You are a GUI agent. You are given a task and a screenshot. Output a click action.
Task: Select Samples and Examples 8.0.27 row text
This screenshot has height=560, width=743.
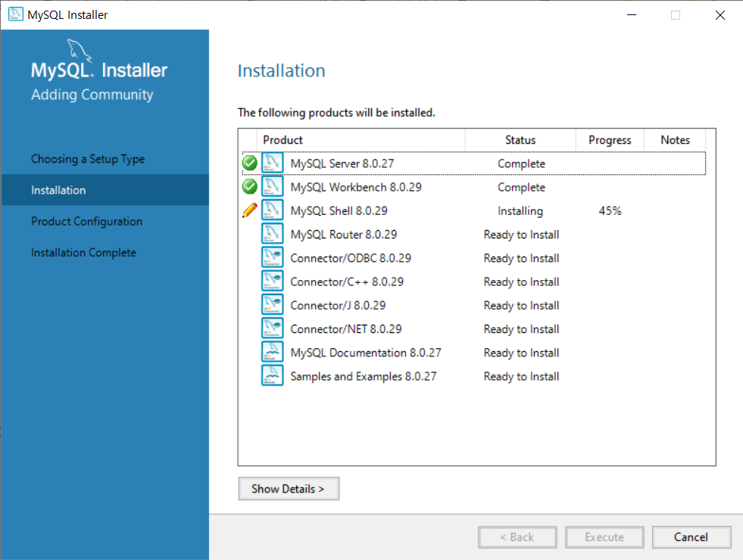click(364, 377)
